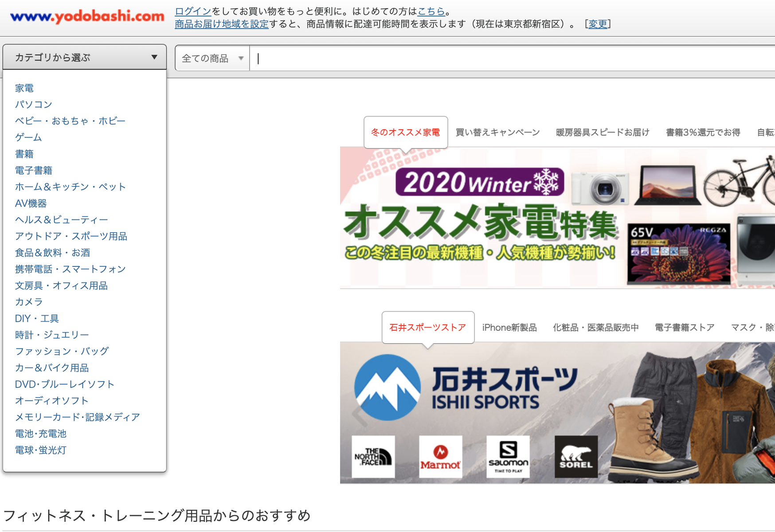775x532 pixels.
Task: Click into the product search field
Action: pyautogui.click(x=512, y=58)
